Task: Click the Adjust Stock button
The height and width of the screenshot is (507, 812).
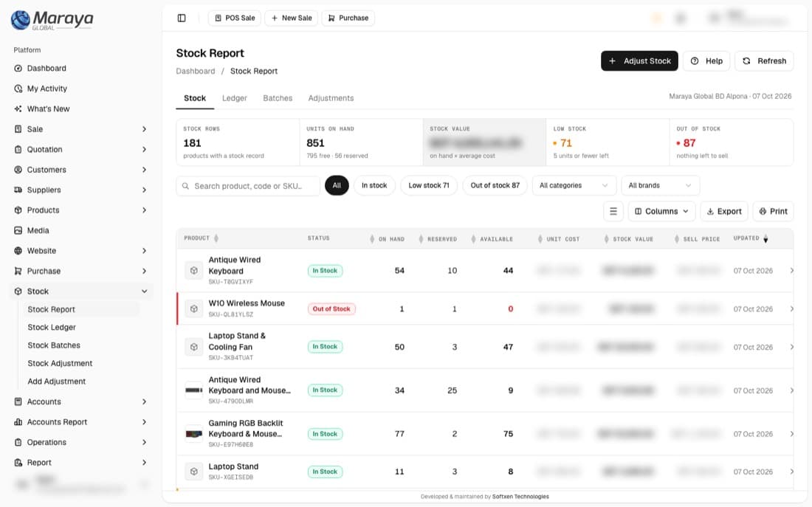Action: tap(639, 61)
